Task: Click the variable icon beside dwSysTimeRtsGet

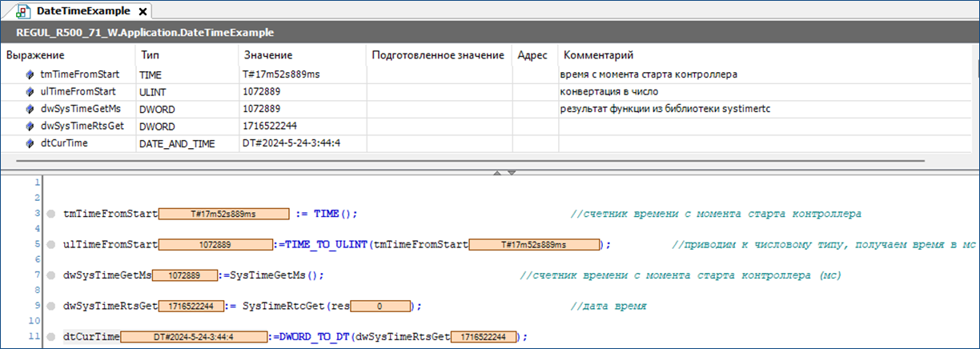Action: tap(30, 126)
